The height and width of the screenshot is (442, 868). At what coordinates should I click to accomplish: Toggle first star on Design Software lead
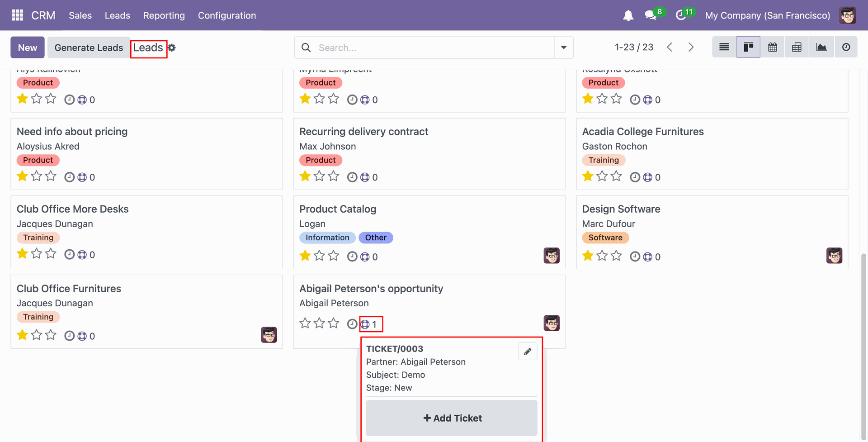coord(588,256)
